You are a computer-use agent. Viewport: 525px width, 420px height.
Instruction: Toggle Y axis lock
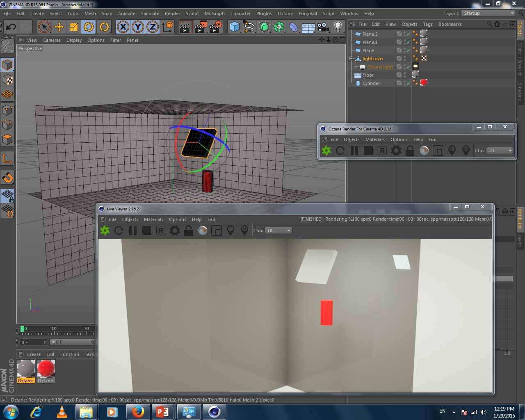pos(138,27)
